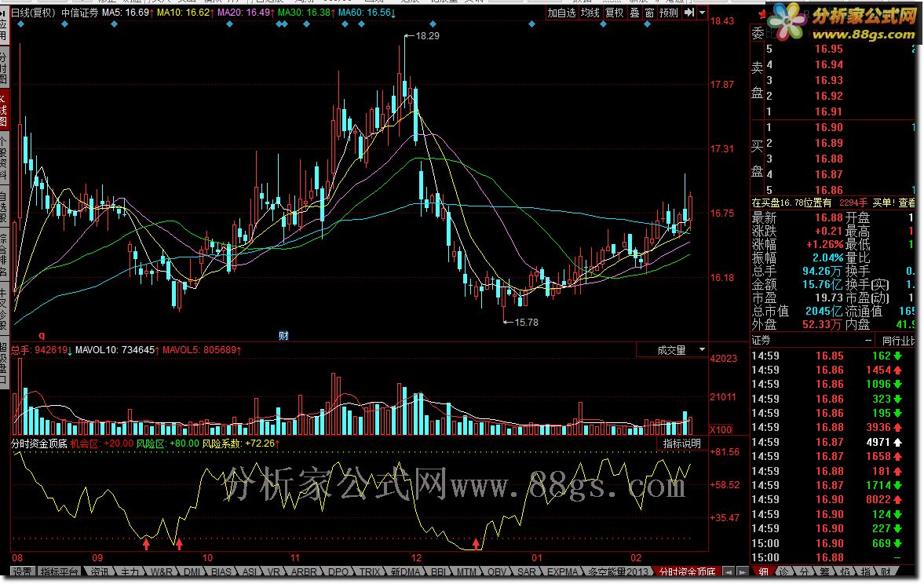Click the 18.29 high price label
Viewport: 924px width, 584px height.
coord(427,36)
